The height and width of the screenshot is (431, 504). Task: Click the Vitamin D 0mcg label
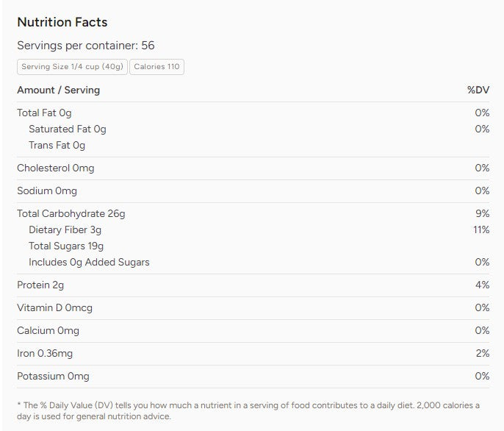[x=54, y=307]
